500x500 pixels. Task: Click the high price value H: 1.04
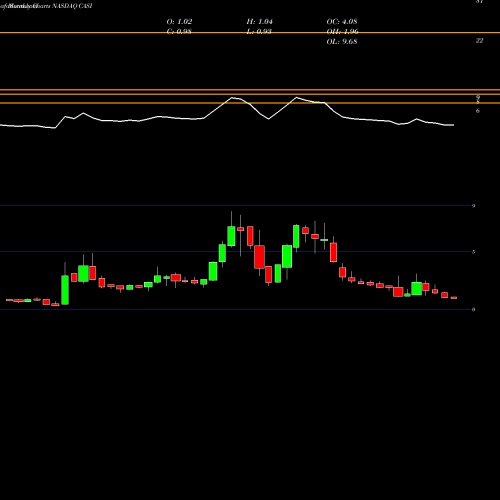coord(260,22)
